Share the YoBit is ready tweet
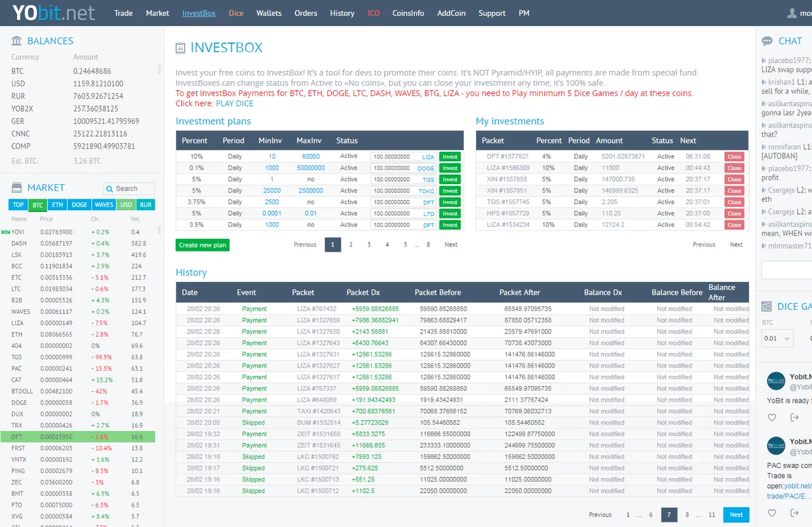Screen dimensions: 812x527 tap(794, 417)
